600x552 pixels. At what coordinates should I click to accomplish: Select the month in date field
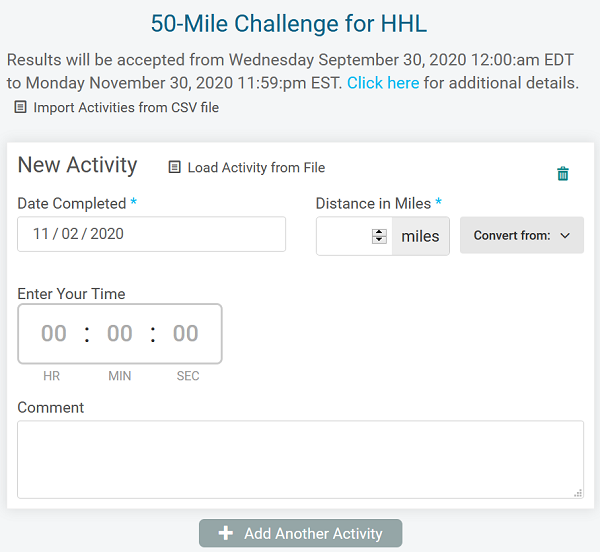41,234
